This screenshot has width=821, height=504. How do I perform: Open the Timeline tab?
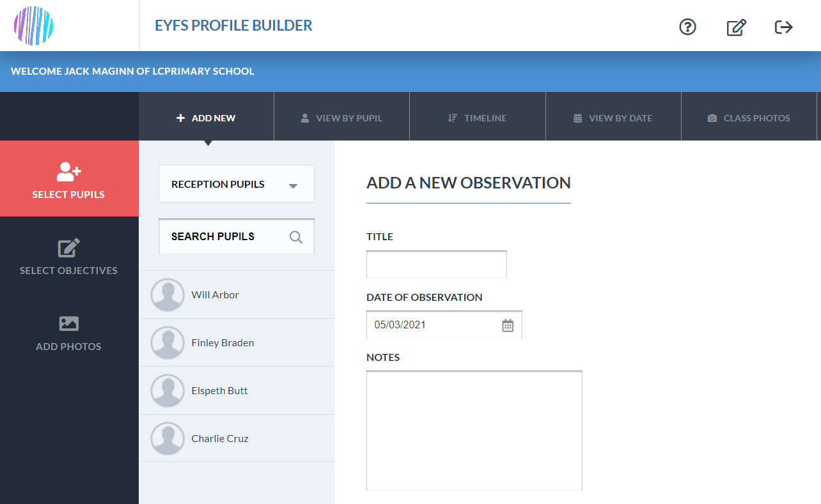478,118
